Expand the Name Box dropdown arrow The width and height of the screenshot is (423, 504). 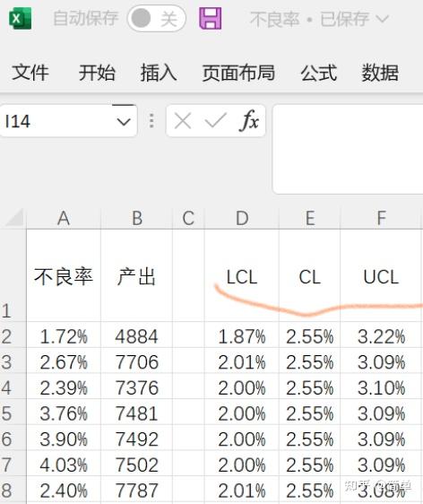click(x=124, y=121)
